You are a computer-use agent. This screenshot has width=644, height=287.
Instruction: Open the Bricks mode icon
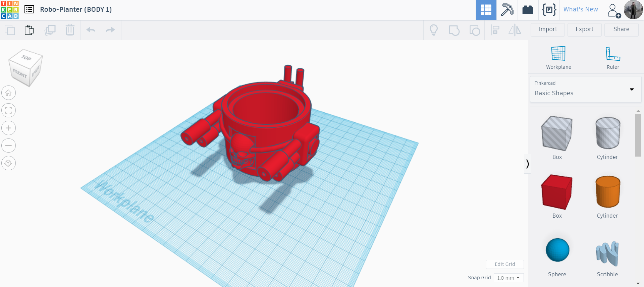tap(528, 10)
